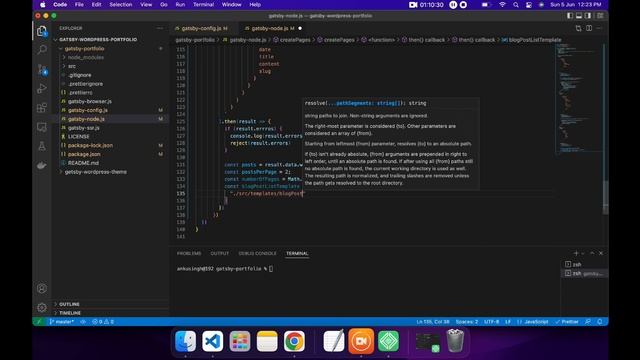
Task: Toggle bottom panel layout icon
Action: [x=579, y=16]
